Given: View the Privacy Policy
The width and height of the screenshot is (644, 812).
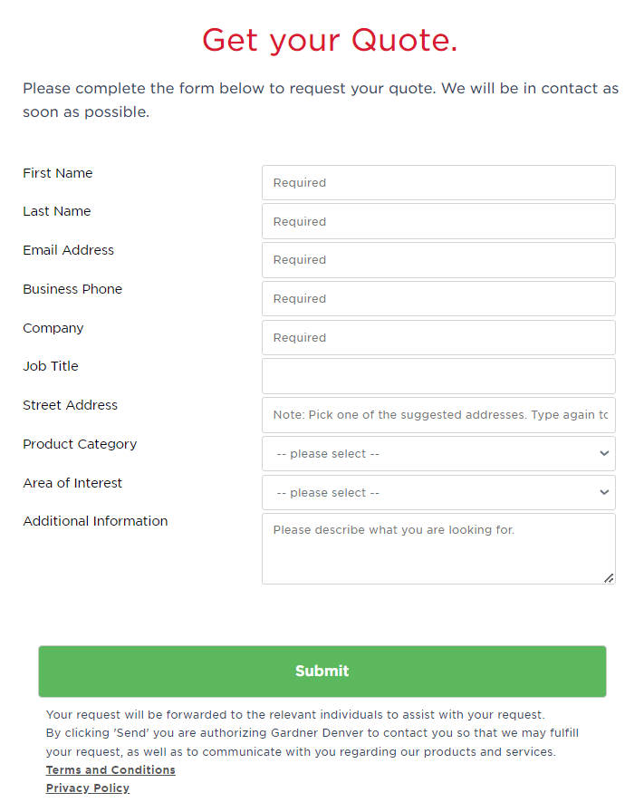Looking at the screenshot, I should 87,788.
